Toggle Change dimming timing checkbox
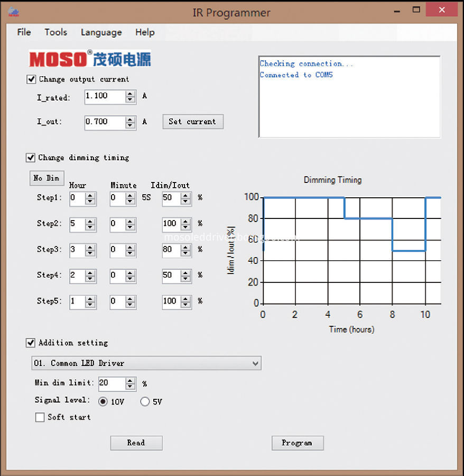 [31, 158]
